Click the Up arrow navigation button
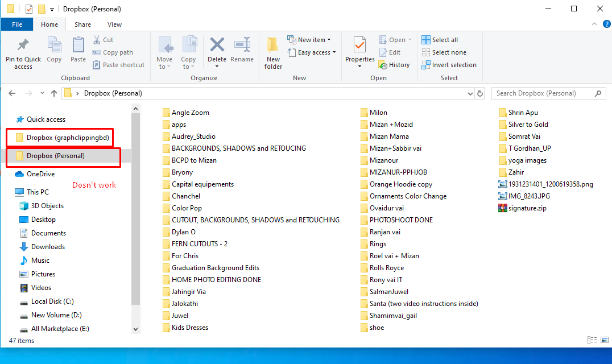 pos(54,93)
